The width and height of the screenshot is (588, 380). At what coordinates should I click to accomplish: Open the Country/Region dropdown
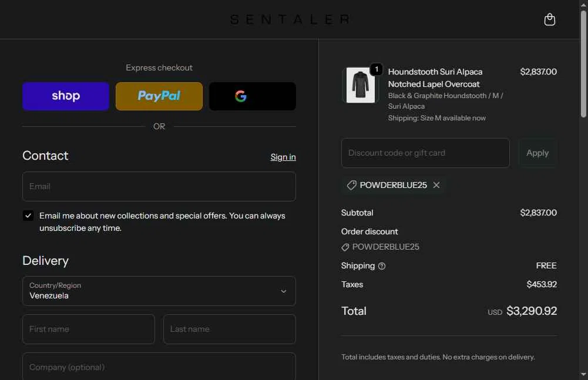pyautogui.click(x=159, y=291)
